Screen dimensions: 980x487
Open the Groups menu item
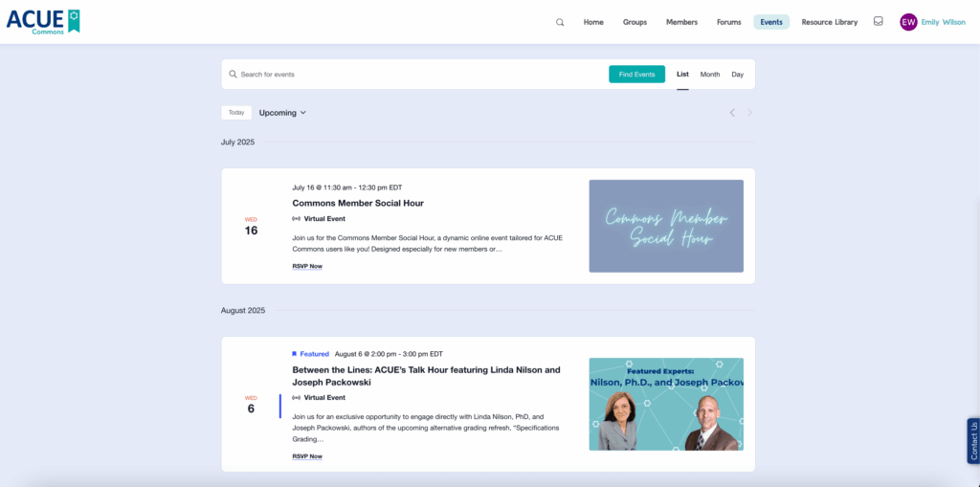tap(635, 22)
